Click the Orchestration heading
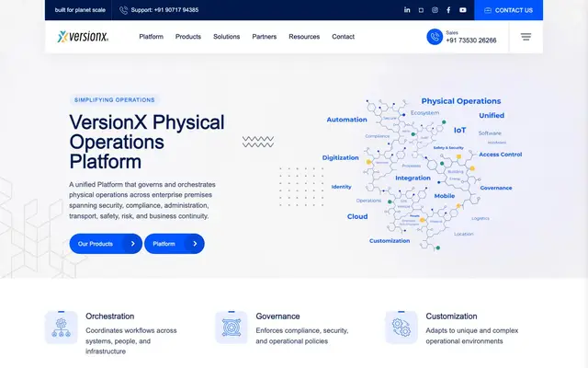 coord(110,316)
